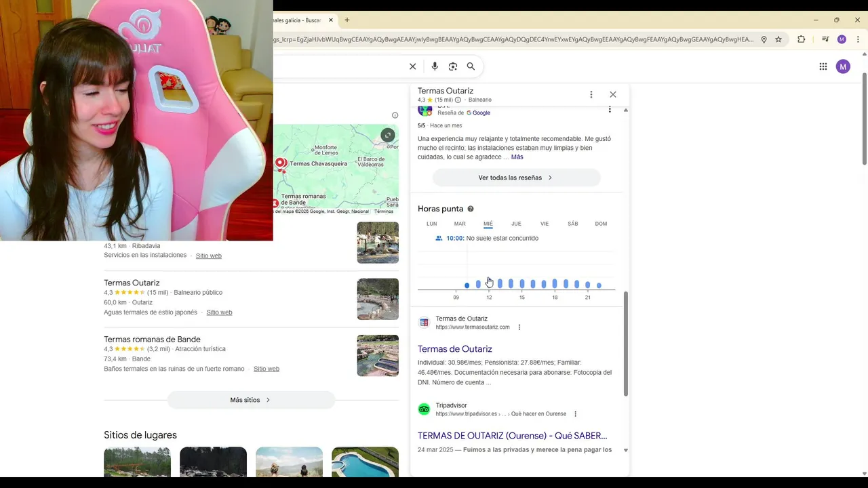Open browser extensions menu
868x488 pixels.
[802, 39]
